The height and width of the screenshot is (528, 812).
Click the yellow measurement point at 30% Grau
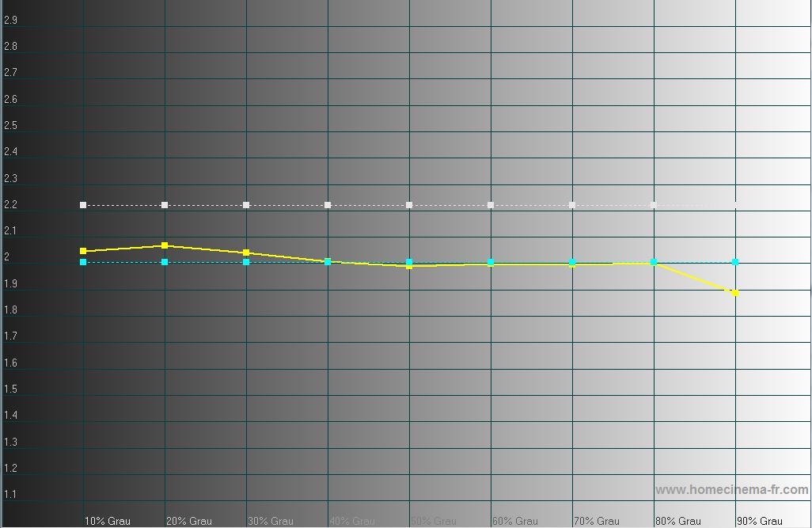click(x=246, y=253)
